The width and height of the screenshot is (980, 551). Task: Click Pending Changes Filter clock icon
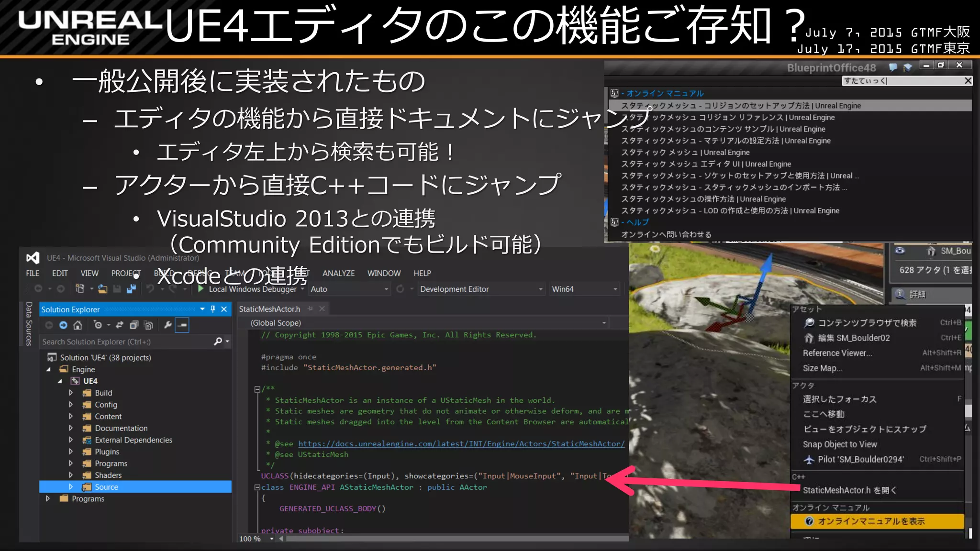[98, 325]
